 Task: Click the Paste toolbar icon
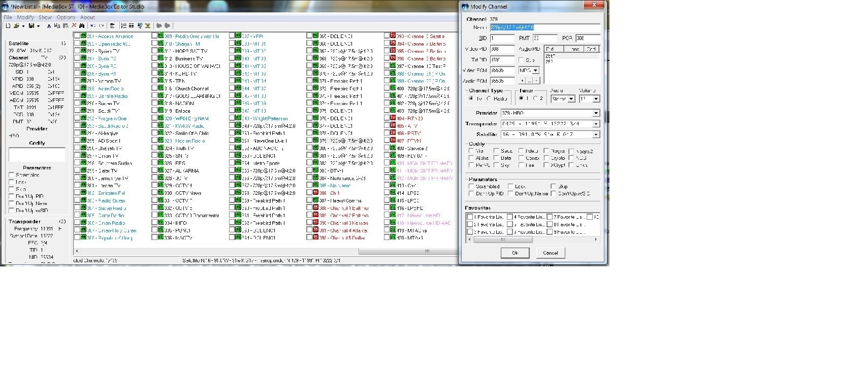pyautogui.click(x=66, y=26)
